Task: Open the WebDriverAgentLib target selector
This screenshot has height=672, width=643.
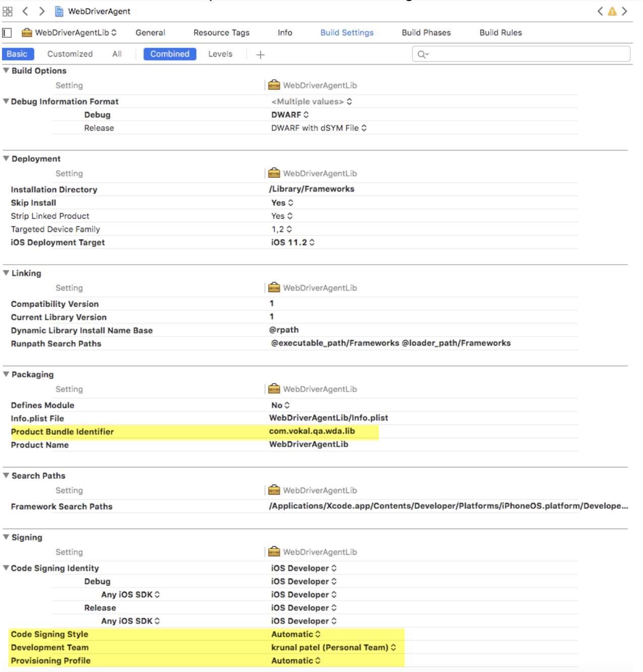Action: point(76,33)
